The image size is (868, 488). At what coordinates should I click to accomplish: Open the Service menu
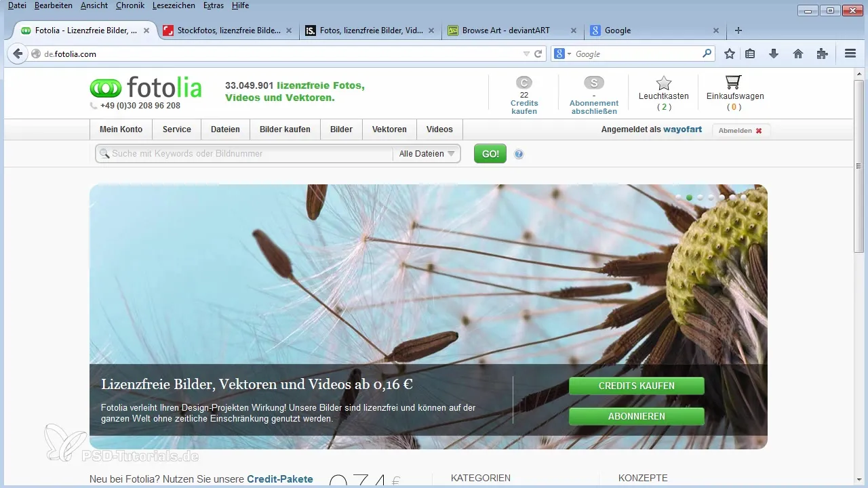(177, 129)
